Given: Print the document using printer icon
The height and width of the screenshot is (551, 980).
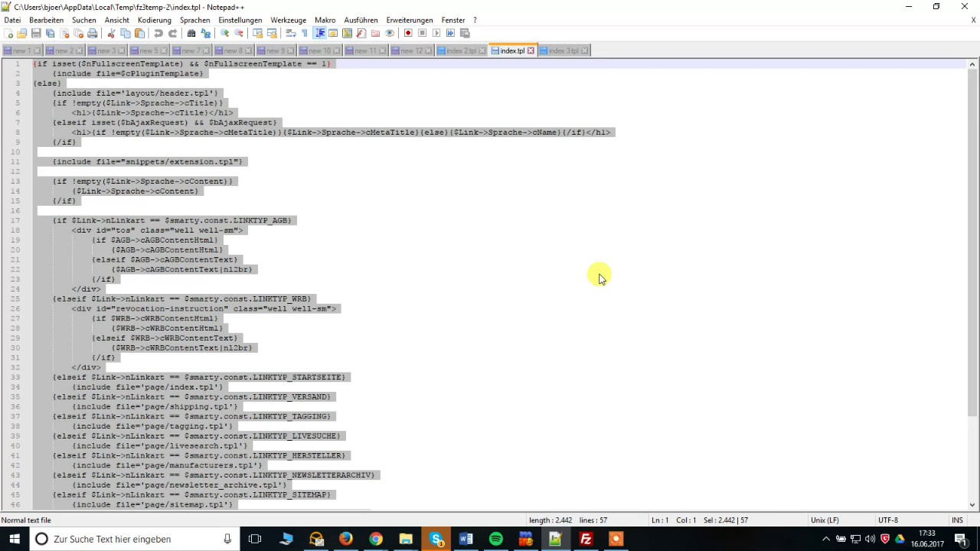Looking at the screenshot, I should coord(93,33).
